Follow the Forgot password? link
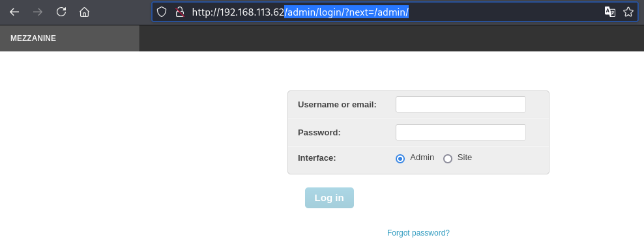 [x=418, y=233]
